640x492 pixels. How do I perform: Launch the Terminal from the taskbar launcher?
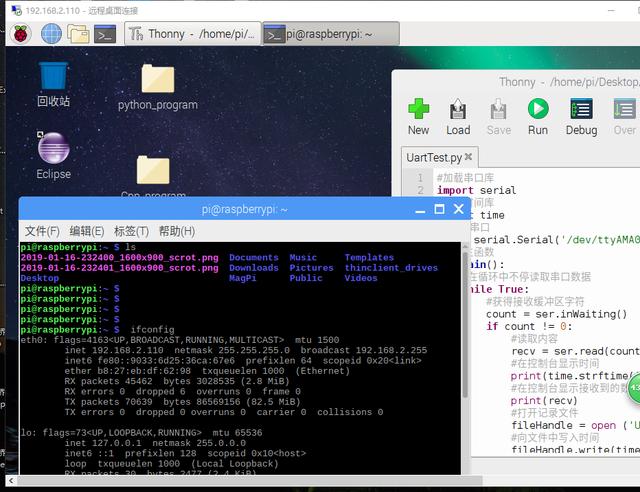(105, 34)
